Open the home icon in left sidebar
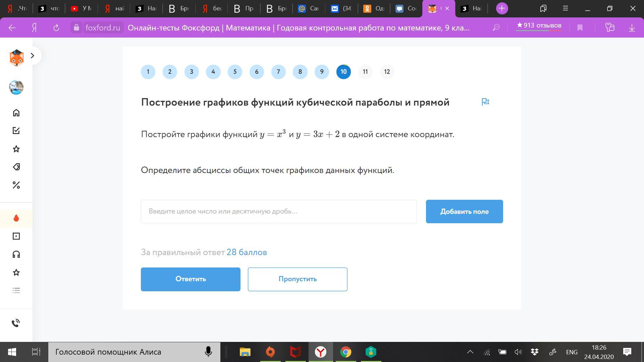The width and height of the screenshot is (644, 362). (16, 113)
